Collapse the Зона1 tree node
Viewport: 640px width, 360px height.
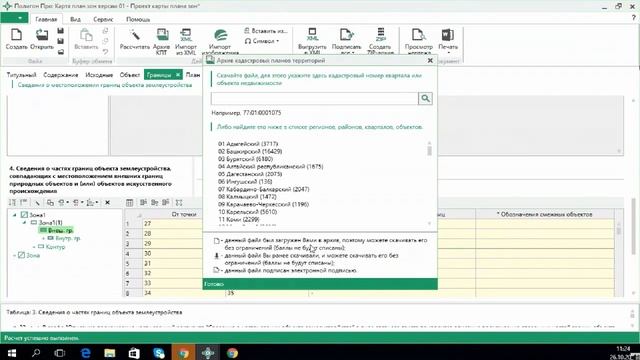point(15,215)
